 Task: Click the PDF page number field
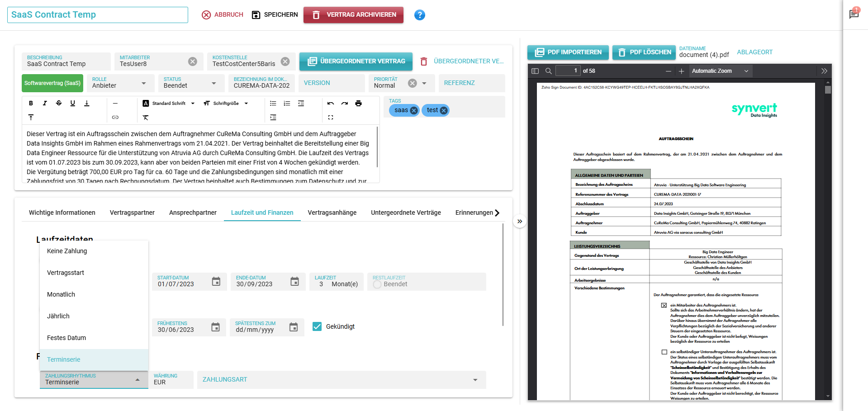click(568, 71)
